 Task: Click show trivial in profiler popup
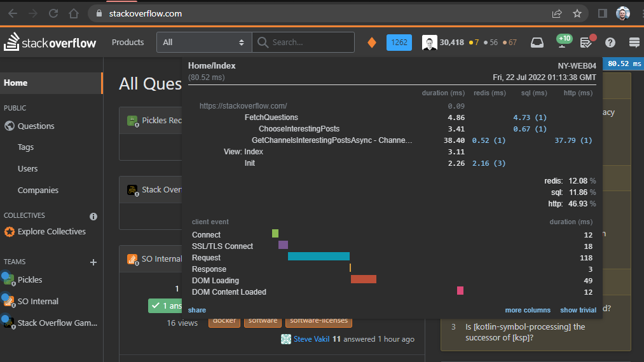point(579,310)
